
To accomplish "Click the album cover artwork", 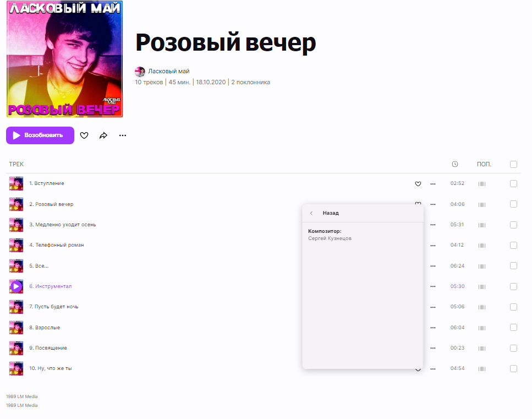I will tap(64, 59).
